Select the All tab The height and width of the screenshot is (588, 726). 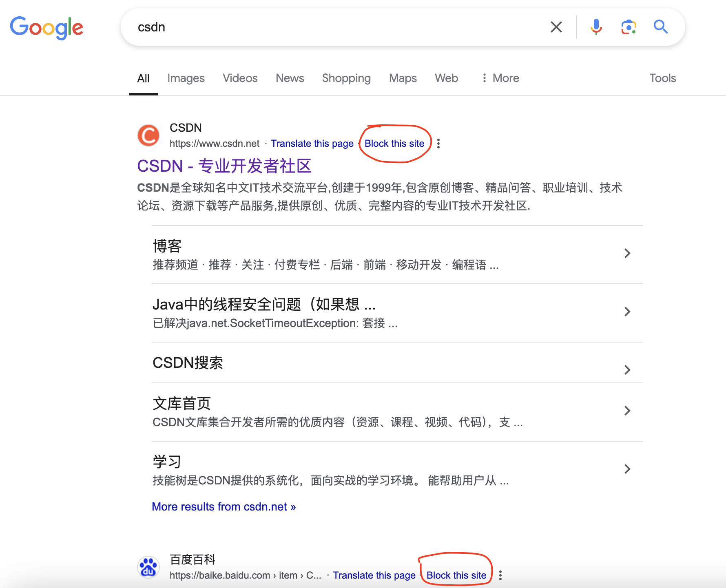(143, 78)
